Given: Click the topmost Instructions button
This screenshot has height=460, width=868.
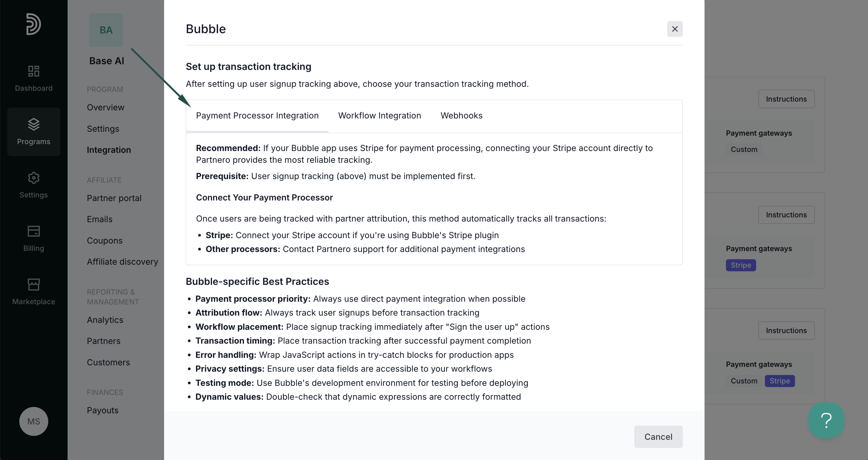Looking at the screenshot, I should (786, 99).
